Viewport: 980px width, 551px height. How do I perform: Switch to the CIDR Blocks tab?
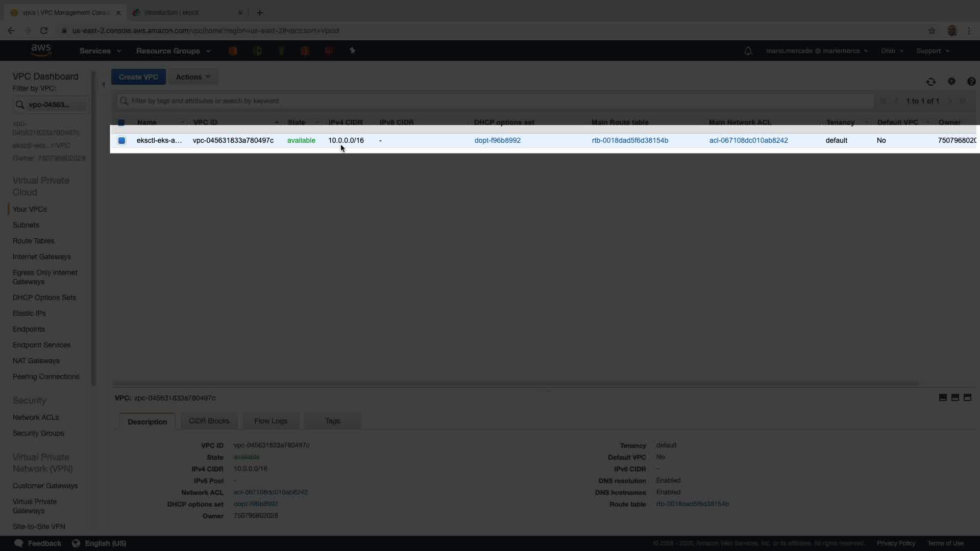tap(209, 421)
